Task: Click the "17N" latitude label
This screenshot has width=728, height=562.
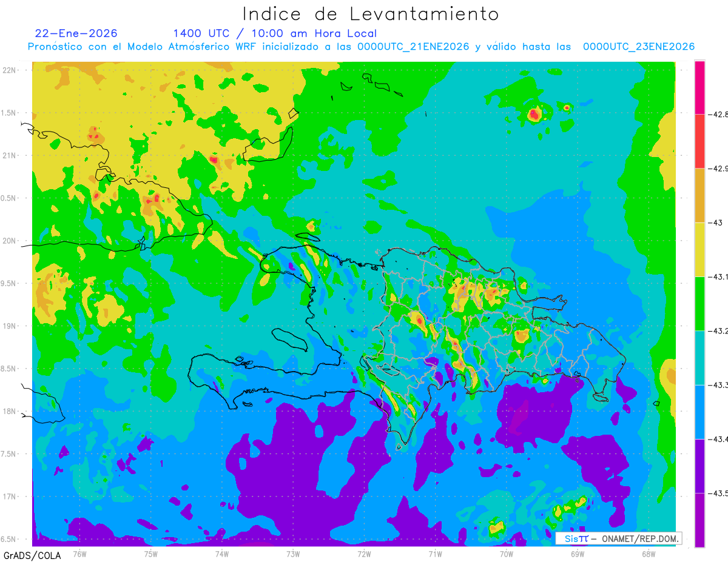Action: (x=10, y=497)
